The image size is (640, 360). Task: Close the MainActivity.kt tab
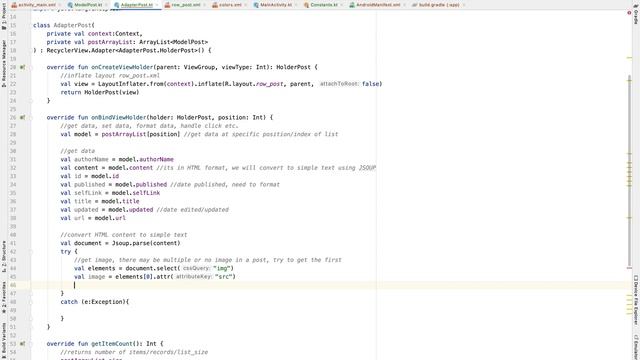pyautogui.click(x=296, y=5)
